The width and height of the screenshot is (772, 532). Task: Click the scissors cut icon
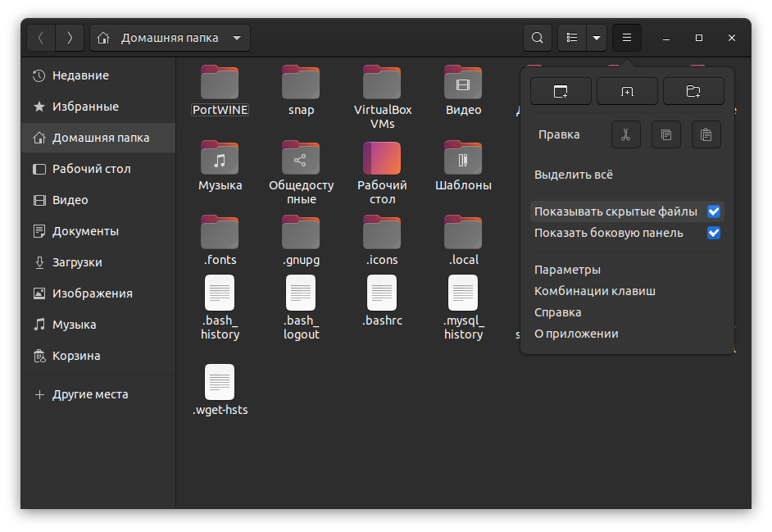point(626,134)
